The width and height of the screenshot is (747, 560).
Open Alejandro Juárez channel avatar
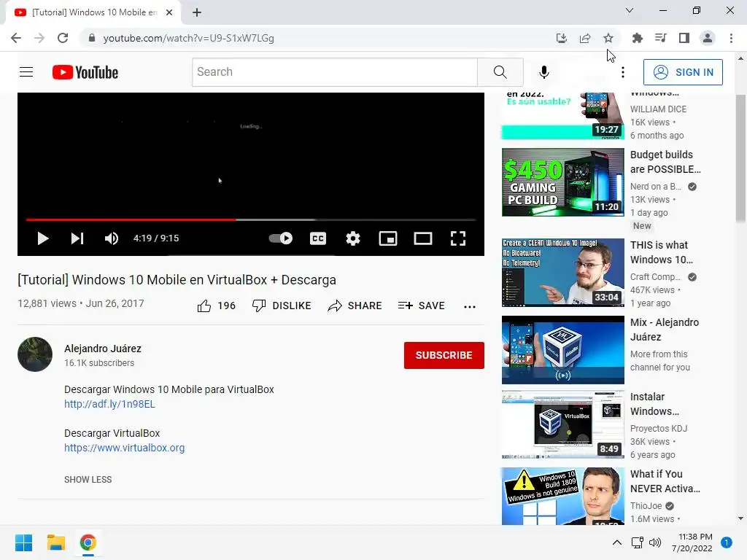coord(35,354)
